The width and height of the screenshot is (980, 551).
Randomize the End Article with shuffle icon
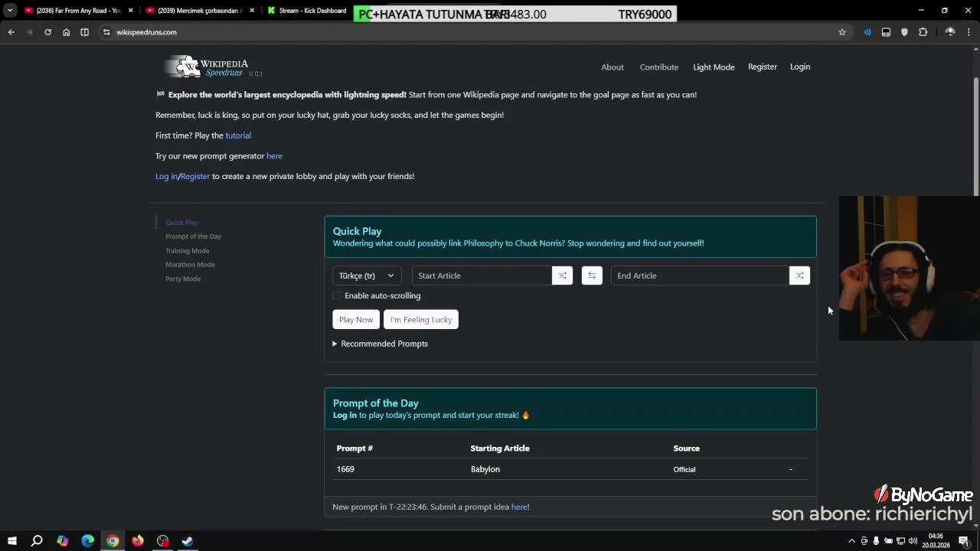(799, 275)
